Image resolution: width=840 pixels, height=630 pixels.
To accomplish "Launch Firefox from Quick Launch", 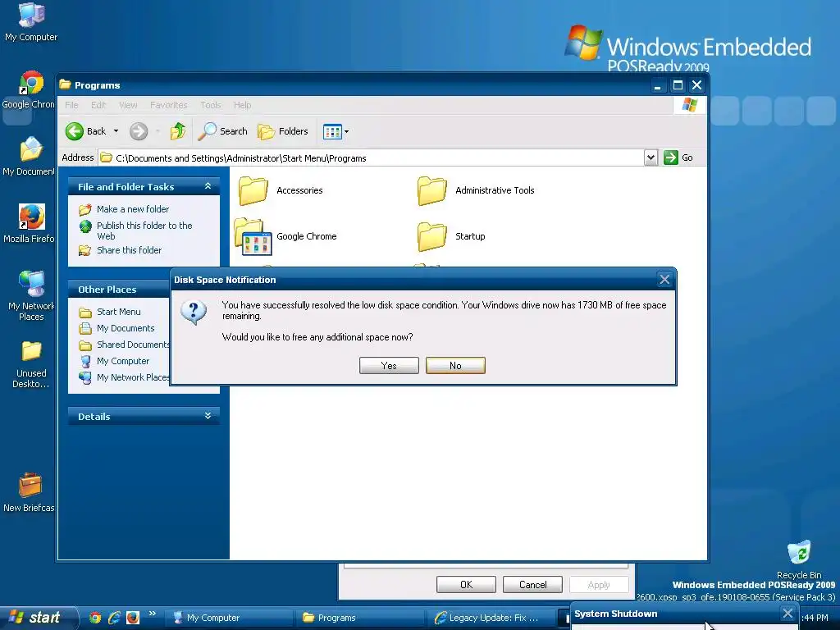I will pyautogui.click(x=132, y=618).
